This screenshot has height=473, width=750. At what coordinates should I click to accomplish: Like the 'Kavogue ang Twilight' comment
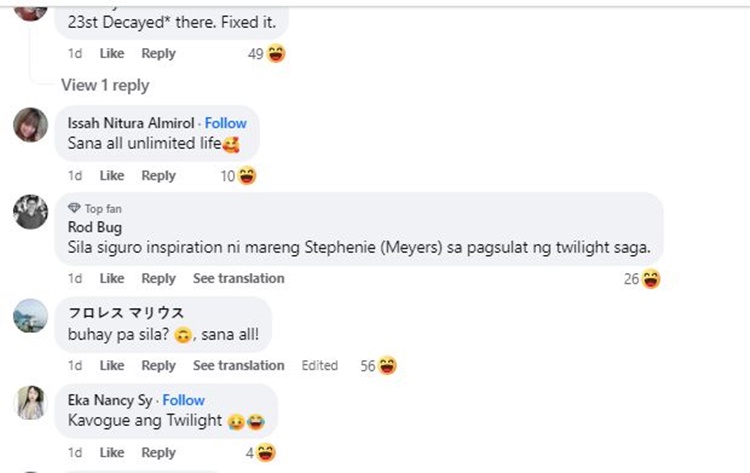point(112,452)
